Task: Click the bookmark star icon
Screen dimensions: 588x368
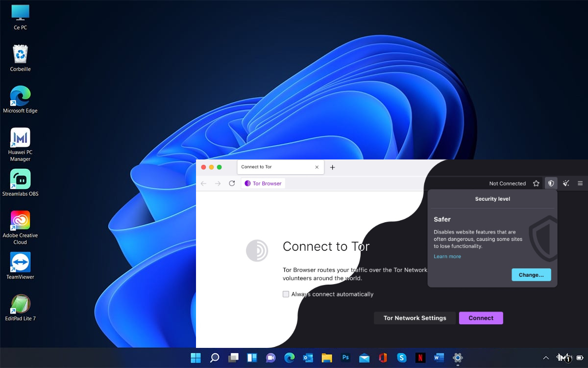Action: 536,184
